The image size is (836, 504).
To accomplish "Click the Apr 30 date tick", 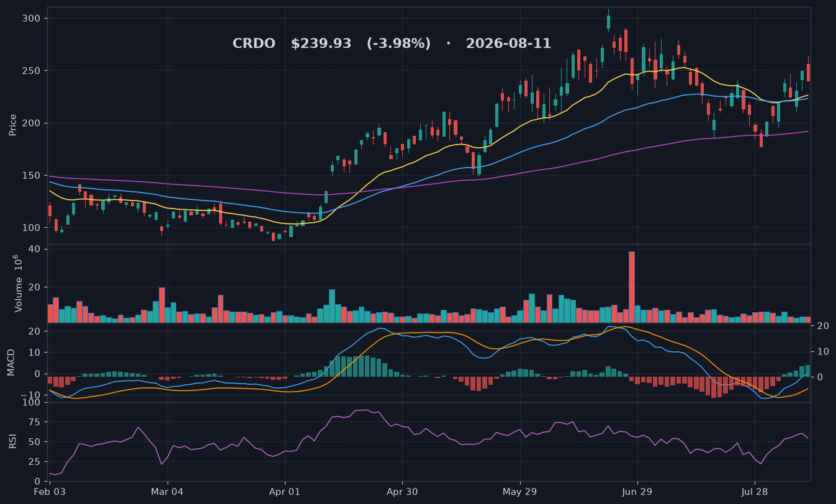I will tap(402, 492).
